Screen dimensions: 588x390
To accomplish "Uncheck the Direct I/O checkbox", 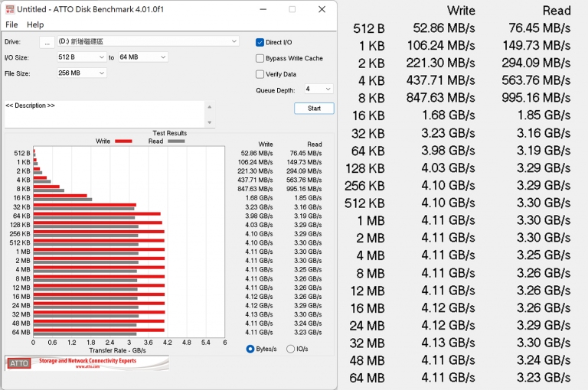I will 260,42.
